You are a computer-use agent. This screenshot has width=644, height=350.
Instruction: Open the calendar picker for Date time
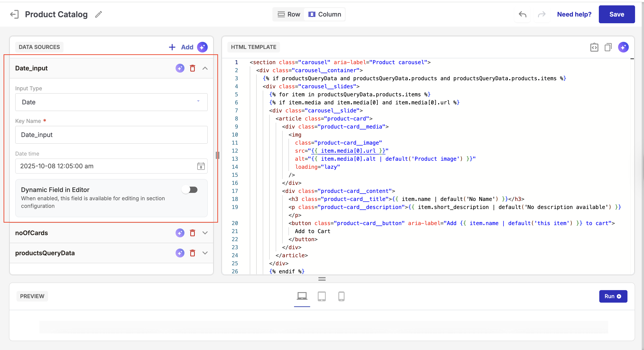click(201, 166)
